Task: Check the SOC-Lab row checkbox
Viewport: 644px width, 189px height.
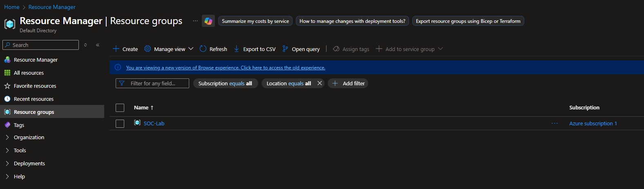Action: pyautogui.click(x=120, y=124)
